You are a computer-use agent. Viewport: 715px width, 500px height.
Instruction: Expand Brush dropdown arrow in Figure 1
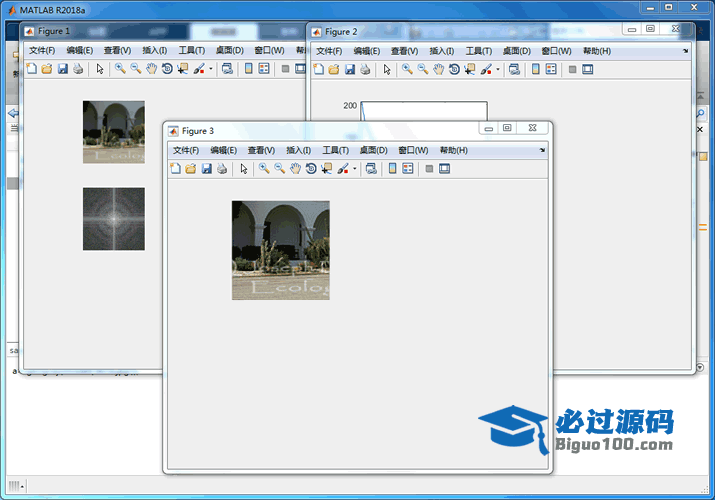click(210, 69)
